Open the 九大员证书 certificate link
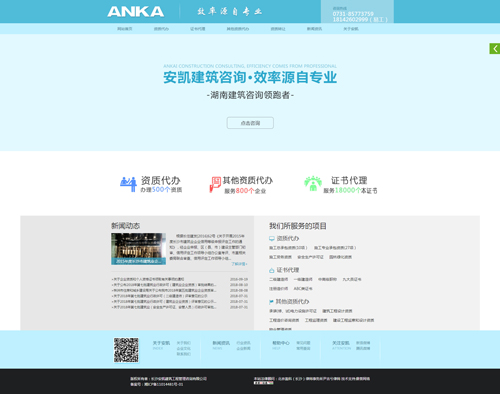 pyautogui.click(x=352, y=279)
